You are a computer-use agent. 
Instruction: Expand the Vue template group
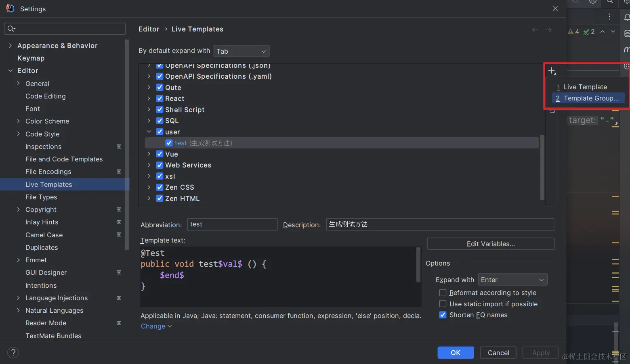point(149,154)
